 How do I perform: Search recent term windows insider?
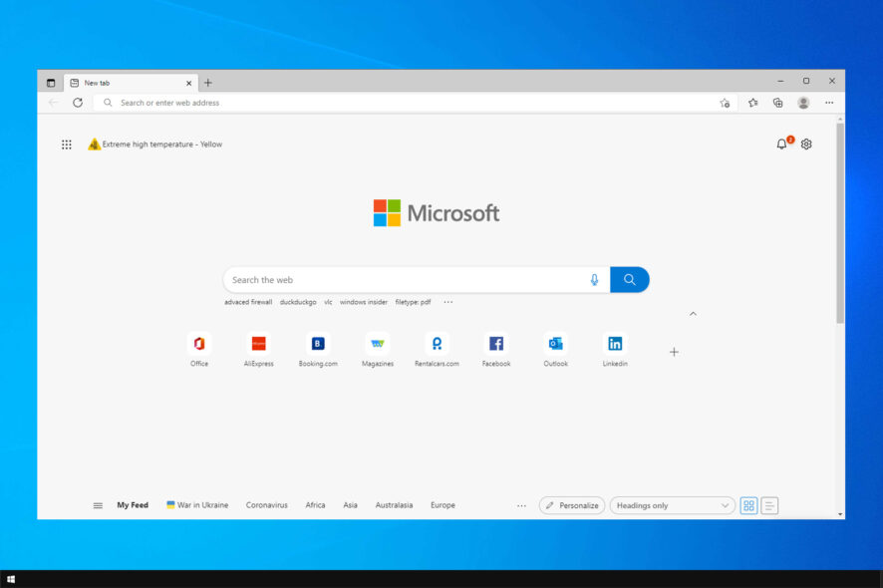click(x=364, y=302)
